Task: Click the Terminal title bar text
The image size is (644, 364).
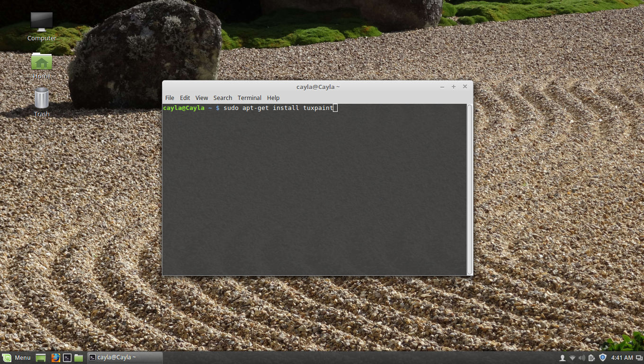Action: [318, 87]
